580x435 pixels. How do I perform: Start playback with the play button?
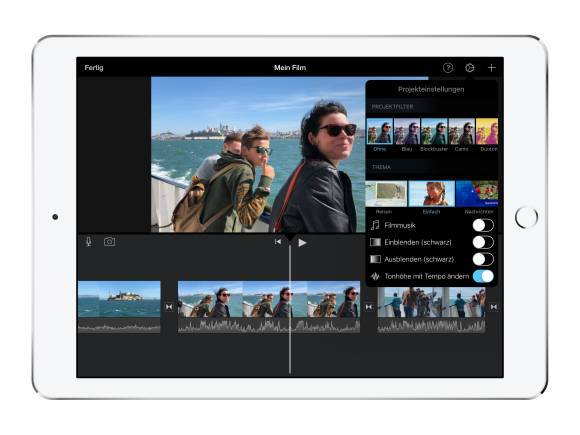[302, 243]
